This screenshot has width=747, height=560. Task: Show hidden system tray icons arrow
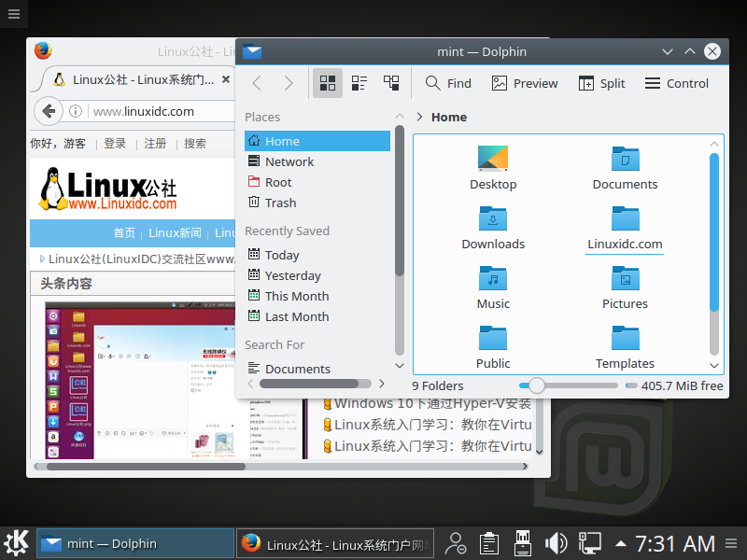620,543
